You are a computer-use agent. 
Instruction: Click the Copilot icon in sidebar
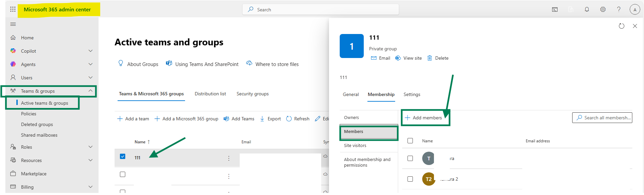tap(13, 51)
